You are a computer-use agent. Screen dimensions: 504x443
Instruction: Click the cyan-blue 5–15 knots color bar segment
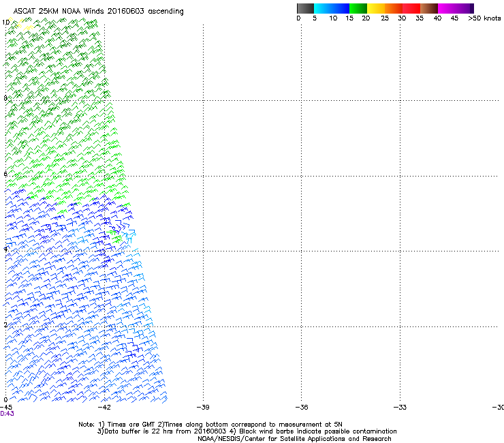point(332,8)
